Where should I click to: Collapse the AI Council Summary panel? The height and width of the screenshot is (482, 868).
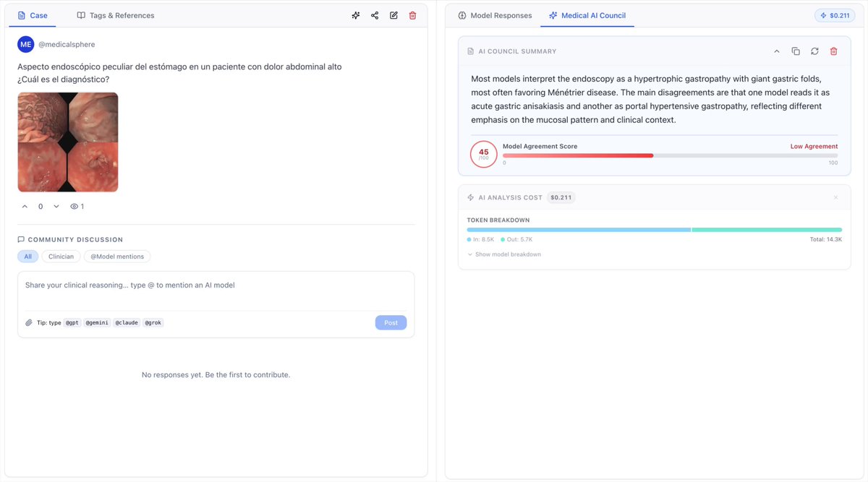coord(777,51)
